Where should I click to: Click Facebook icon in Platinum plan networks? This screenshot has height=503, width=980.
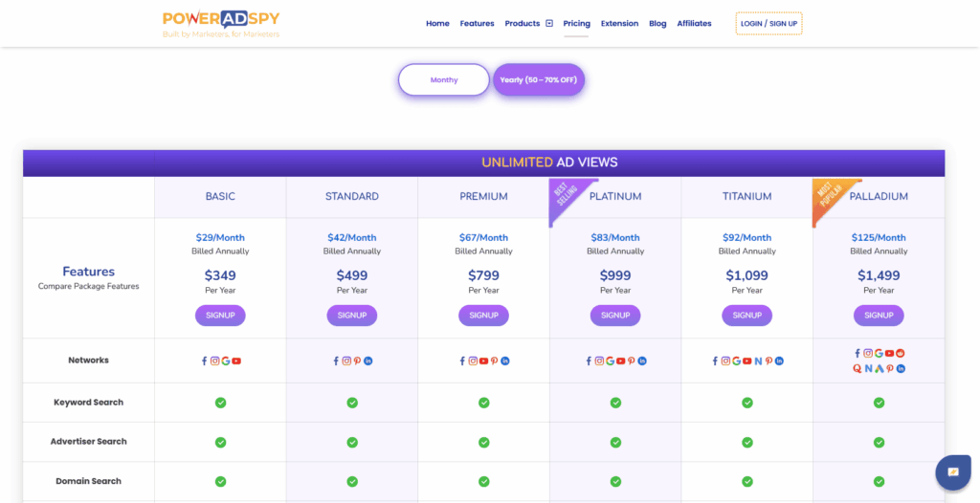click(x=589, y=361)
